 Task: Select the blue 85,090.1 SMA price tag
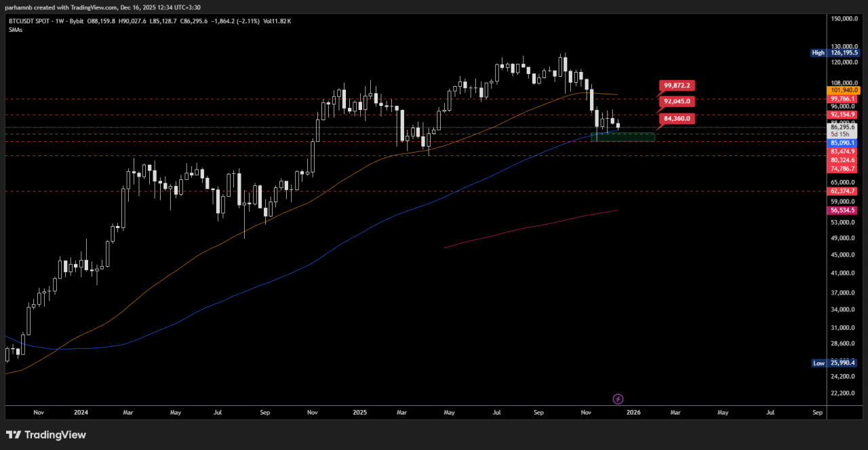coord(844,143)
